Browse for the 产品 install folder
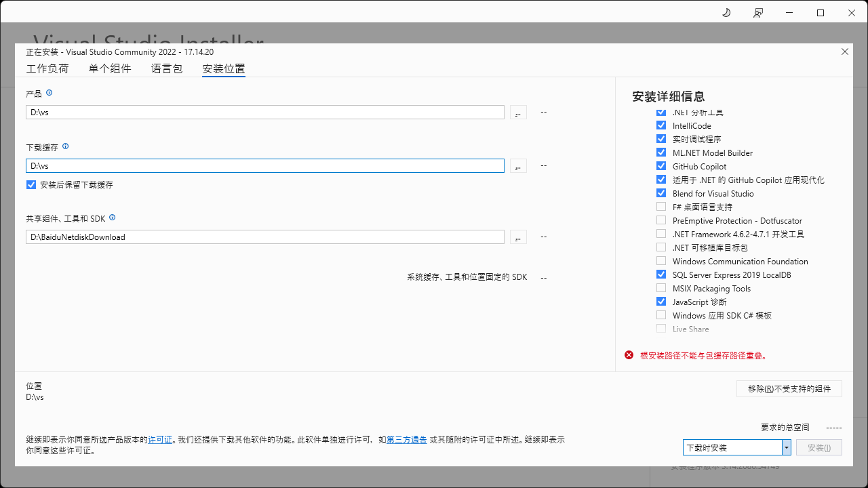The width and height of the screenshot is (868, 488). pyautogui.click(x=517, y=112)
